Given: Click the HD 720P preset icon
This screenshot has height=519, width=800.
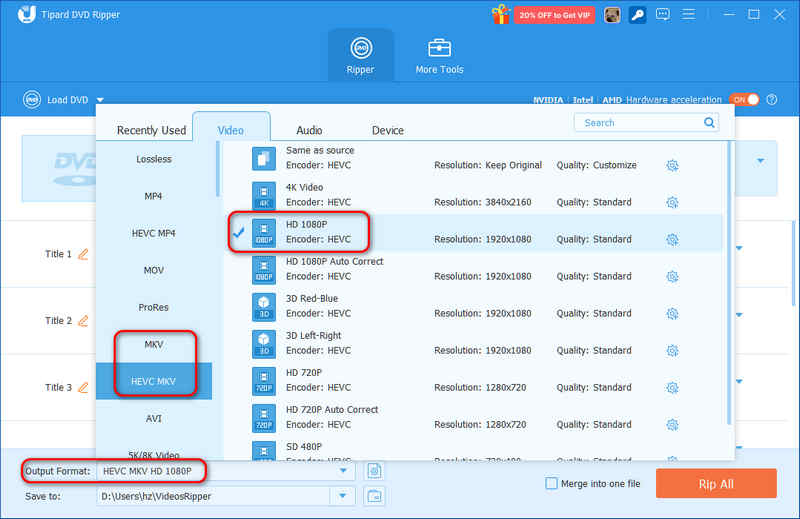Looking at the screenshot, I should [264, 381].
